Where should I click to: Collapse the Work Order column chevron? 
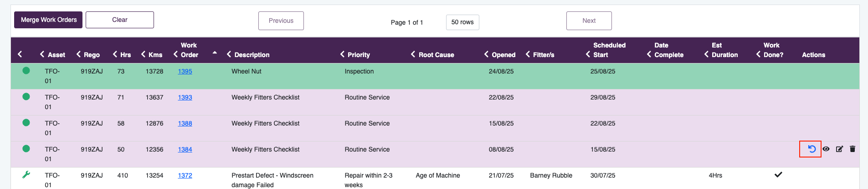click(x=175, y=54)
